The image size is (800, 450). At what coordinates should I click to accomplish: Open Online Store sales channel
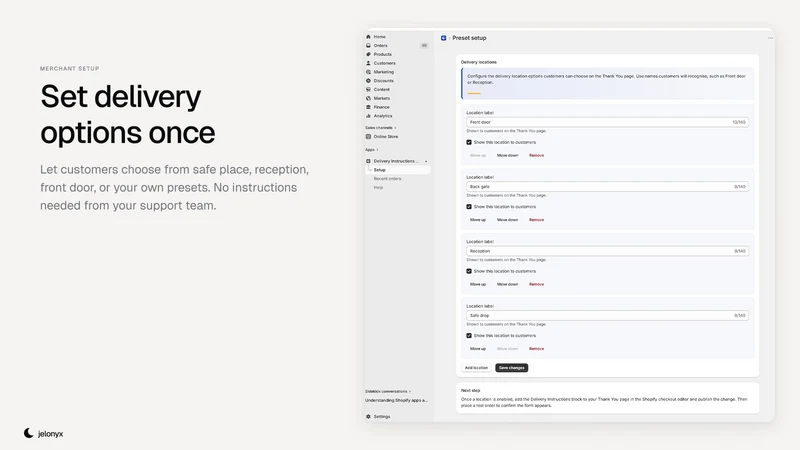[x=386, y=137]
